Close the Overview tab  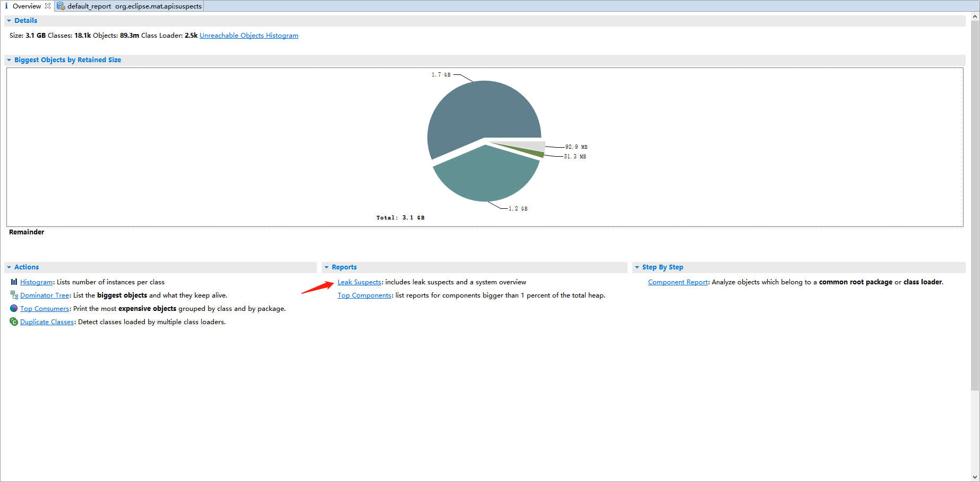point(48,6)
